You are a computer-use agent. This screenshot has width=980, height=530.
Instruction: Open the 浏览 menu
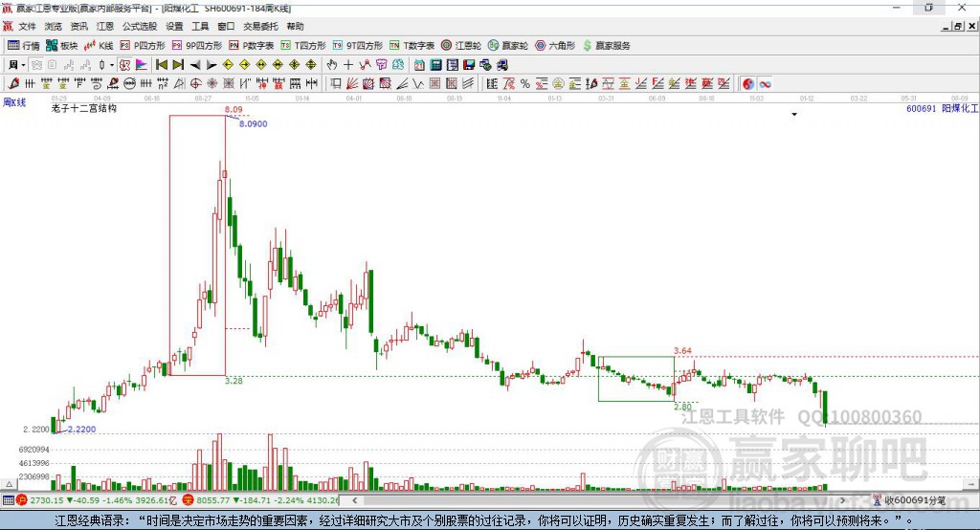click(x=54, y=26)
